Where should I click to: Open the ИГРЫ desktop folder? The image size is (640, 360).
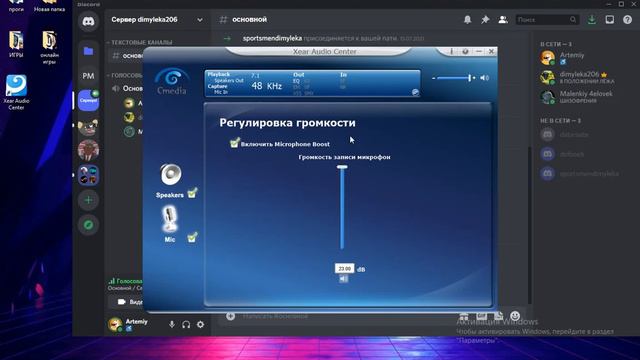[x=16, y=44]
